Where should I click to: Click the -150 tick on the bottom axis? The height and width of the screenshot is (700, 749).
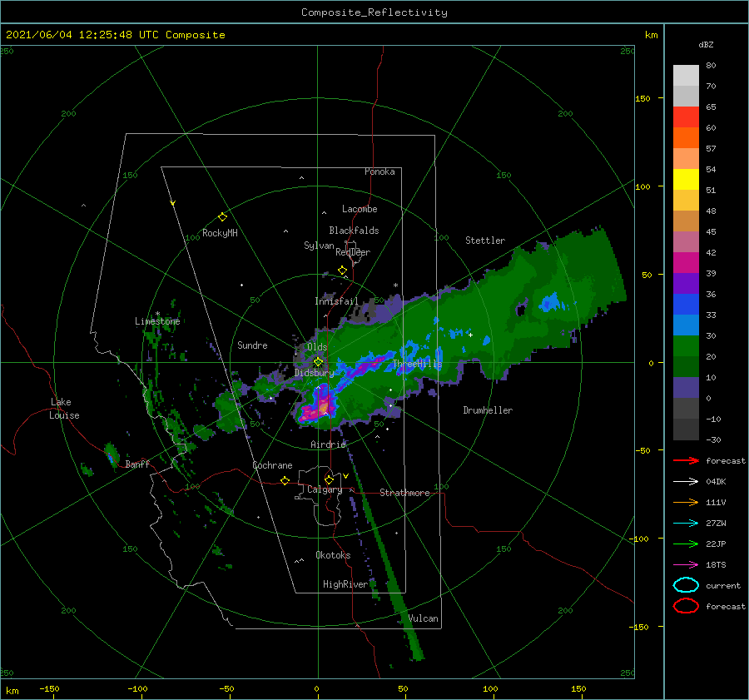coord(49,688)
